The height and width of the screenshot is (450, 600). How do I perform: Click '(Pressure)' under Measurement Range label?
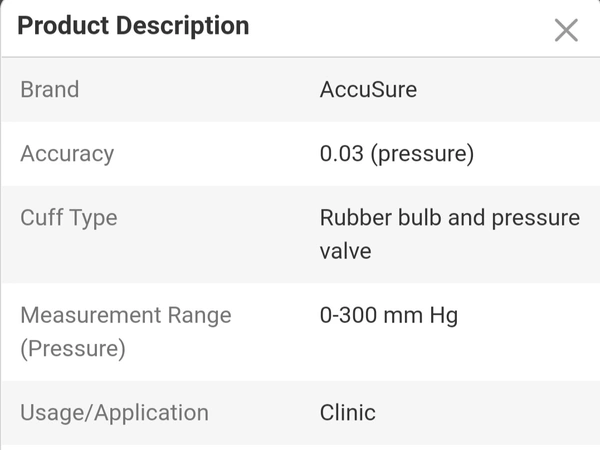[73, 349]
